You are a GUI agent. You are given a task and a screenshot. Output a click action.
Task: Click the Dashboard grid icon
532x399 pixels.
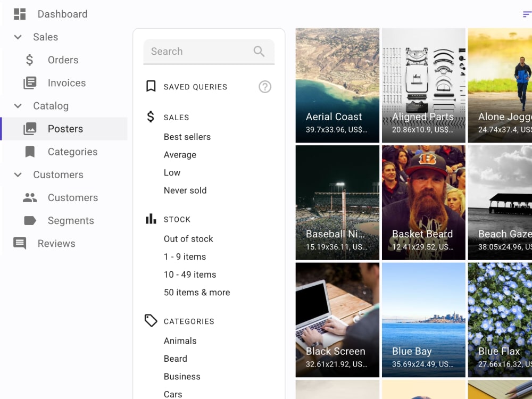(20, 14)
